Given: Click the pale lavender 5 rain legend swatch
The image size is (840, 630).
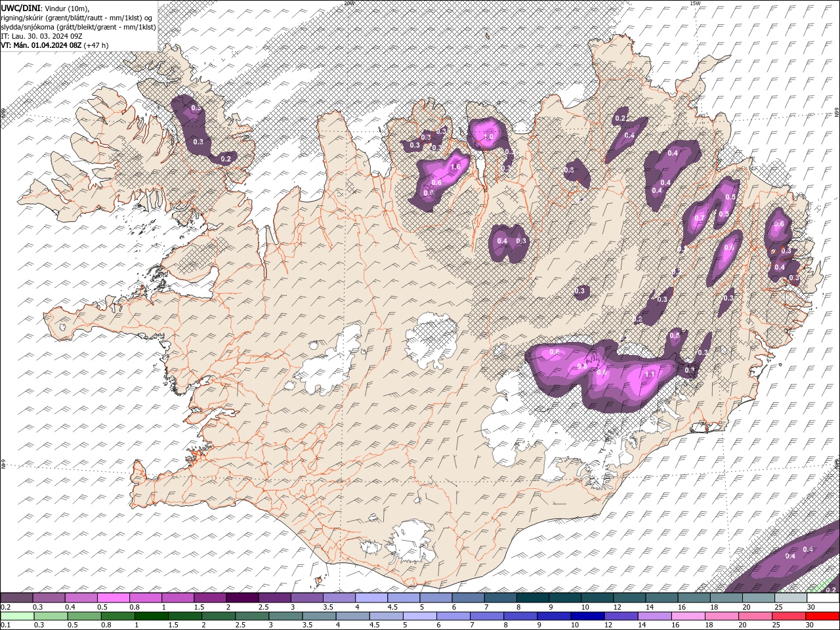Looking at the screenshot, I should (x=420, y=616).
